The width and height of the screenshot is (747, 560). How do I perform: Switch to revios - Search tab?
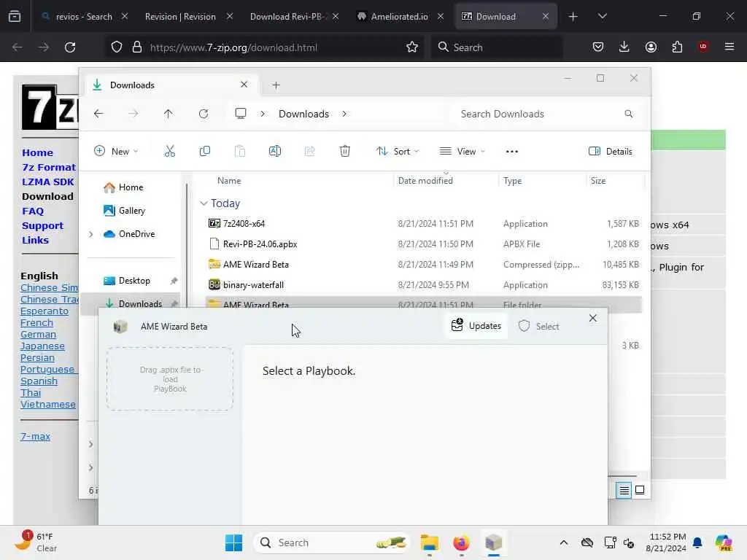pos(83,16)
